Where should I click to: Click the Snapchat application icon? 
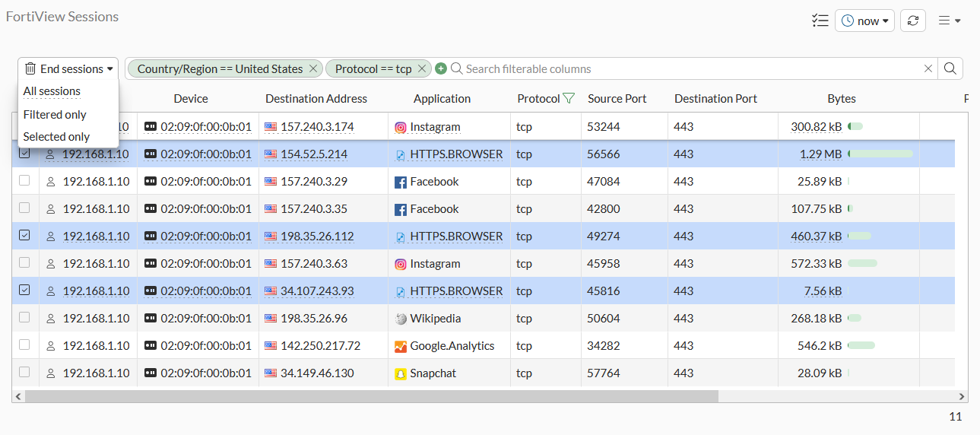pyautogui.click(x=401, y=373)
